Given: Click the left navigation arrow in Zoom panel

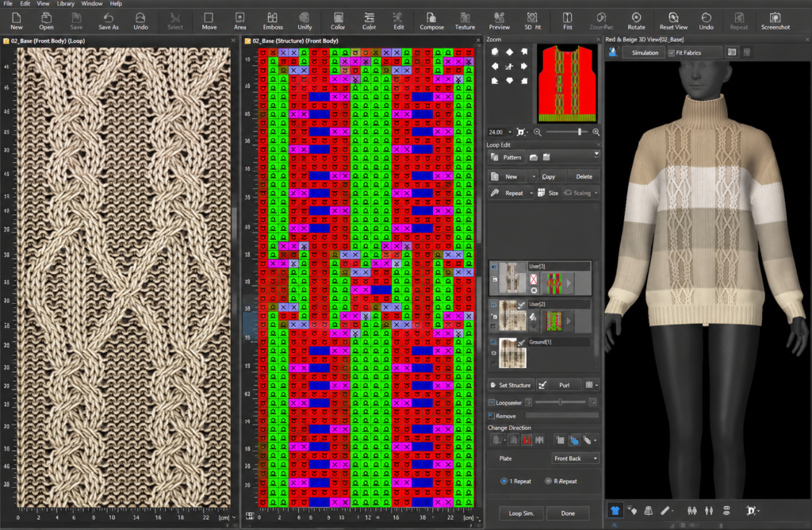Looking at the screenshot, I should click(x=495, y=67).
